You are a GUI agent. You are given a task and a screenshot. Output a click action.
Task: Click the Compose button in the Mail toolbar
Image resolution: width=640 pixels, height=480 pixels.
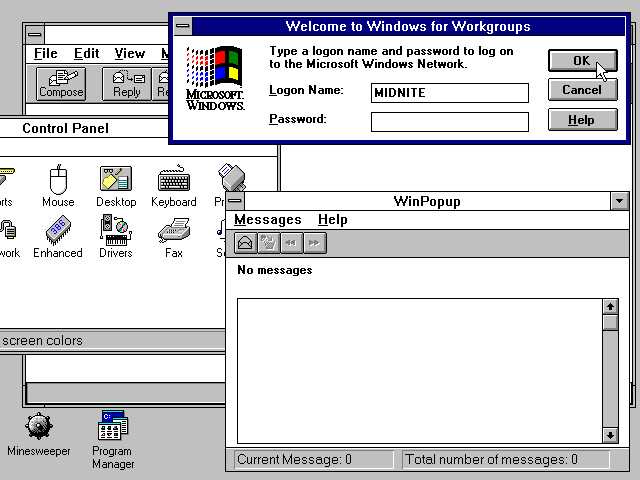tap(61, 84)
